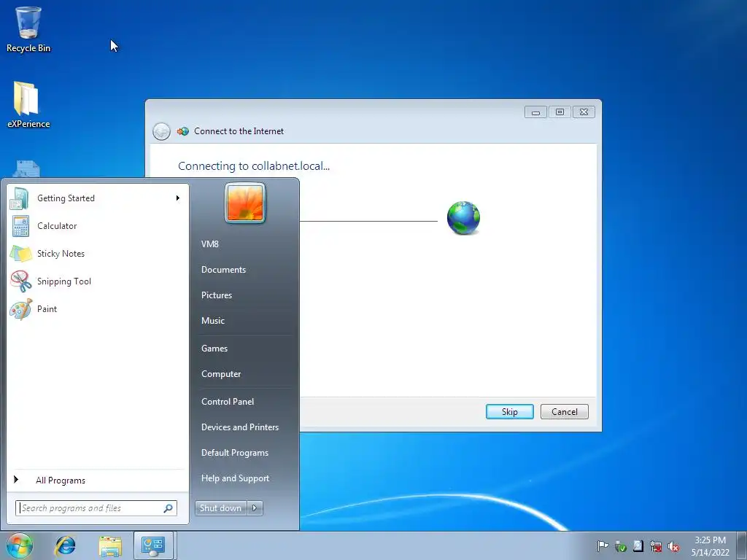Open the Music library
Image resolution: width=747 pixels, height=560 pixels.
click(x=213, y=321)
